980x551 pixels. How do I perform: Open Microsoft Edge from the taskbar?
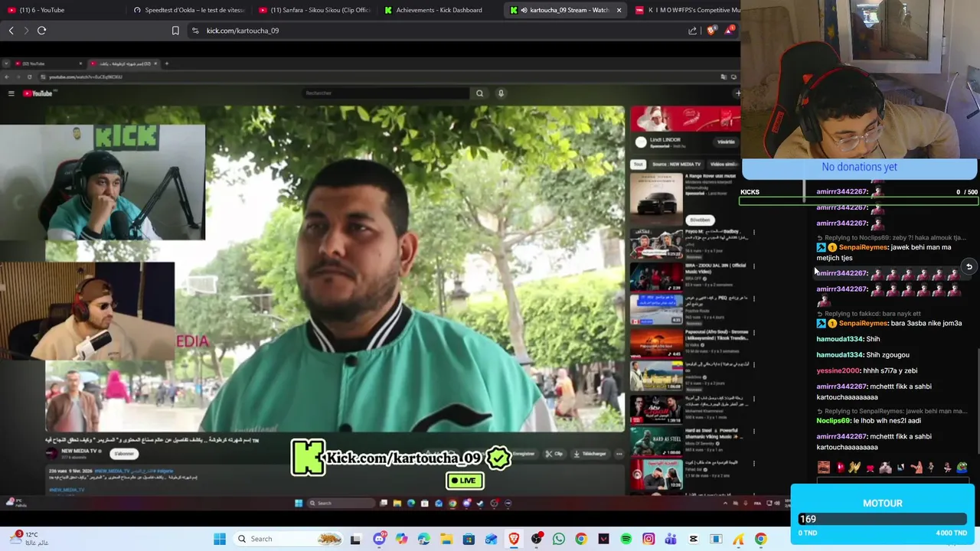tap(424, 539)
